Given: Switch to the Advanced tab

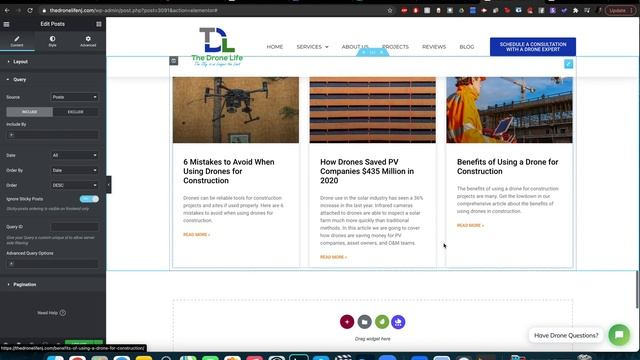Looking at the screenshot, I should 88,41.
